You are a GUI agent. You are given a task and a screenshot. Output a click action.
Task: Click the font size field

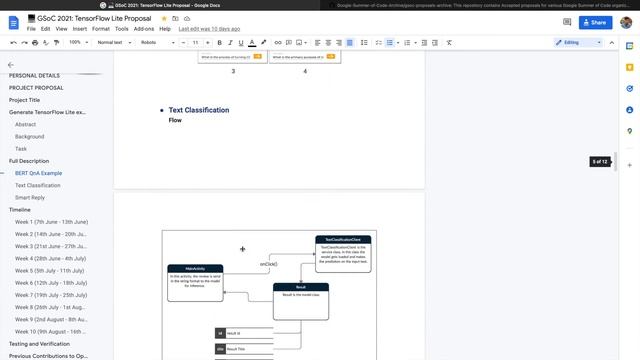coord(196,42)
